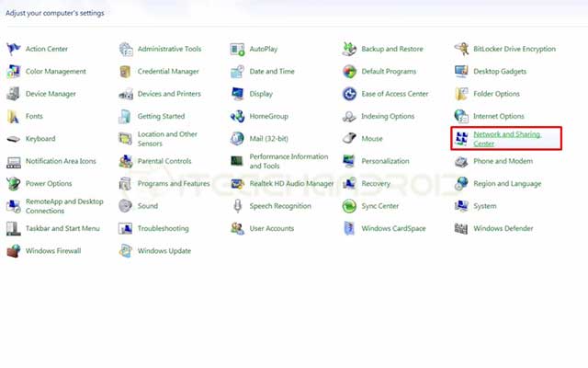Screen dimensions: 588x368
Task: Open the Folder Options icon
Action: pyautogui.click(x=461, y=94)
